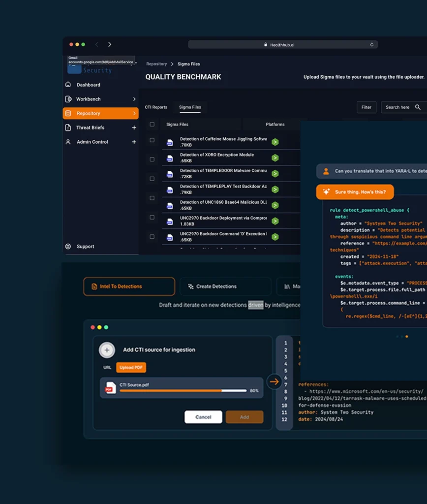Expand the Workbench submenu chevron

point(134,99)
